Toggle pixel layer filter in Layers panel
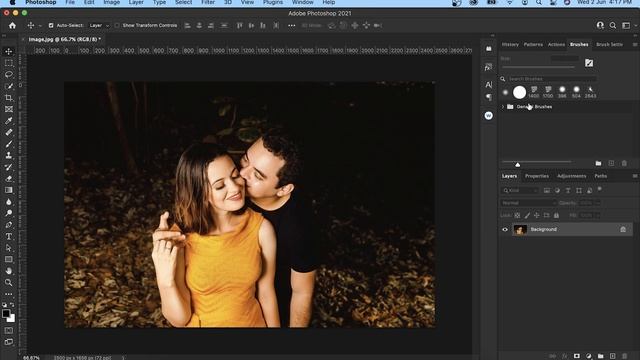 point(547,191)
